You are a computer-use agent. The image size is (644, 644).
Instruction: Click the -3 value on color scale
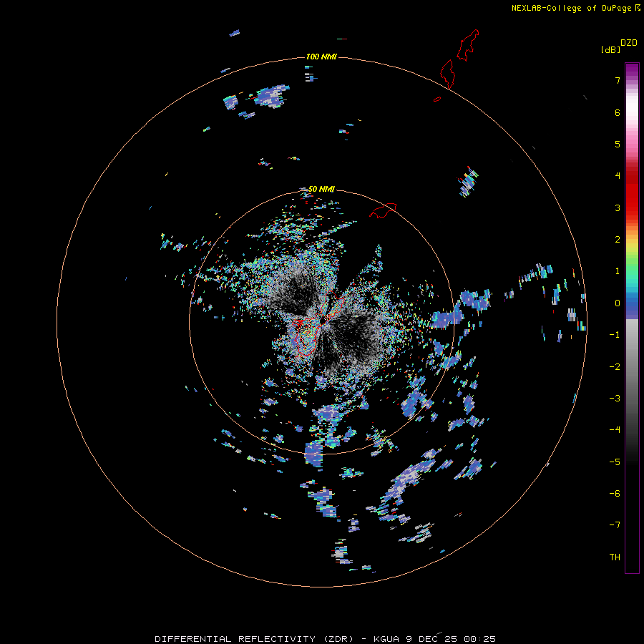tap(615, 399)
